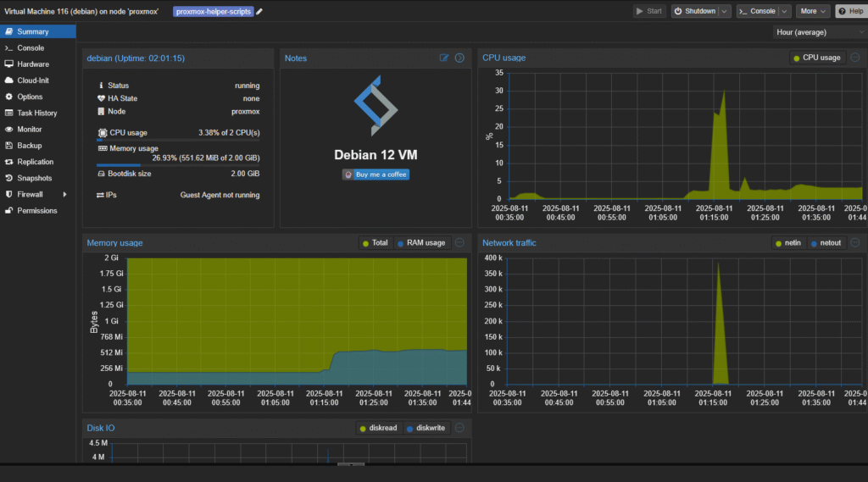Click the proxmox-helper-scripts tag
The image size is (868, 482).
pos(214,11)
